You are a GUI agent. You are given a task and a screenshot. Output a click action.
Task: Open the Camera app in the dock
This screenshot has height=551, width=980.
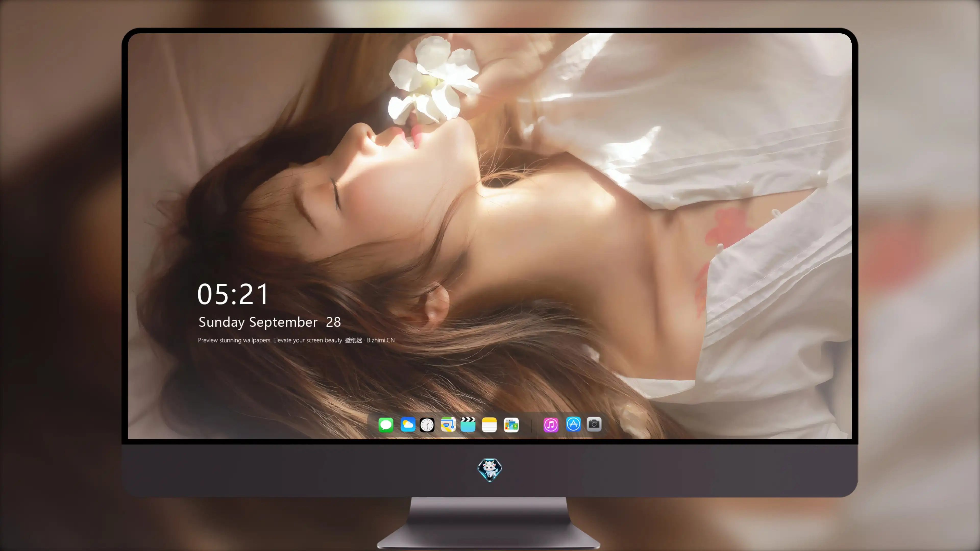[594, 424]
